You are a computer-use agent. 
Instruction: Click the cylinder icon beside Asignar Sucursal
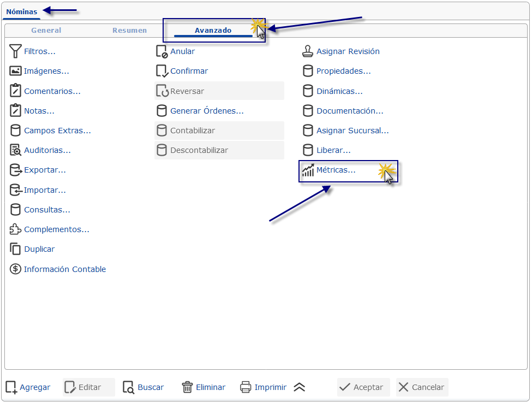[x=308, y=131]
